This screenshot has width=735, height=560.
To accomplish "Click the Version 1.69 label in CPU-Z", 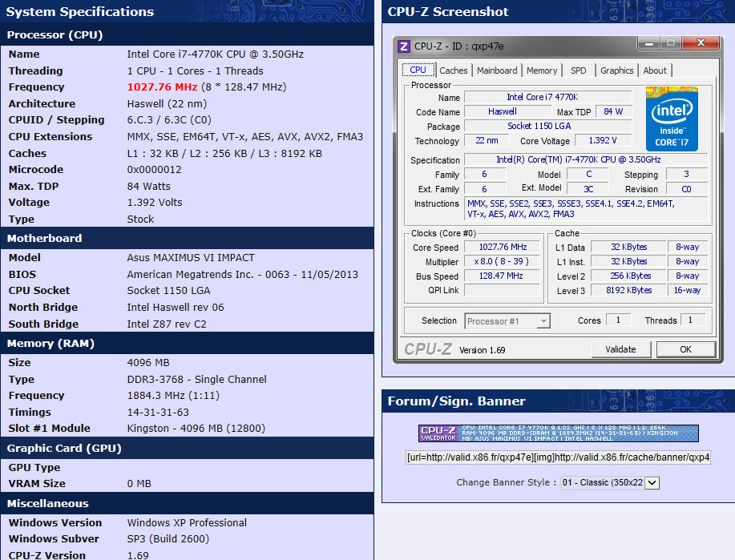I will 483,350.
